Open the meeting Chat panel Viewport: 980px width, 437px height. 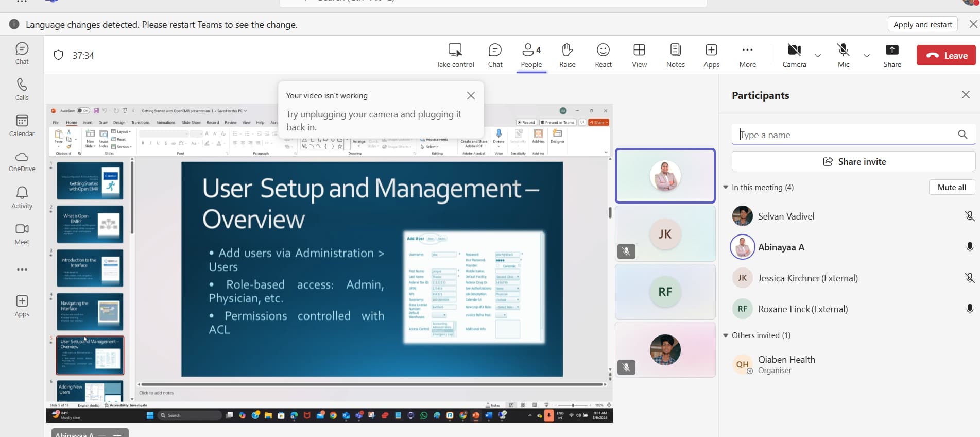(495, 56)
